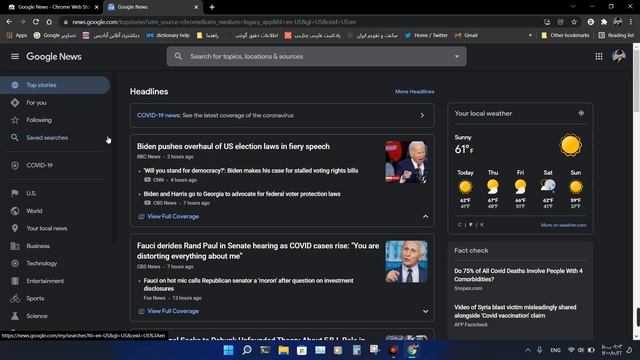This screenshot has width=640, height=360.
Task: Open a new browser tab
Action: coord(212,7)
